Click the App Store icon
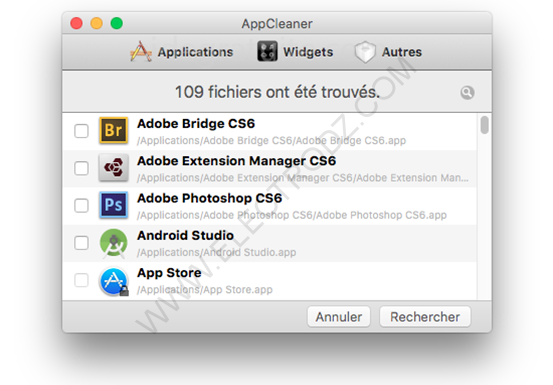This screenshot has width=553, height=385. [114, 281]
